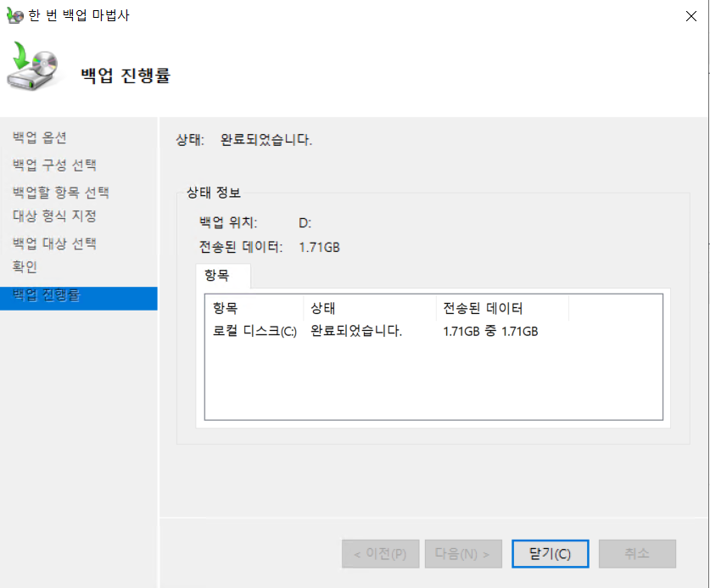
Task: Click the 확인 step in the sidebar
Action: pyautogui.click(x=25, y=267)
